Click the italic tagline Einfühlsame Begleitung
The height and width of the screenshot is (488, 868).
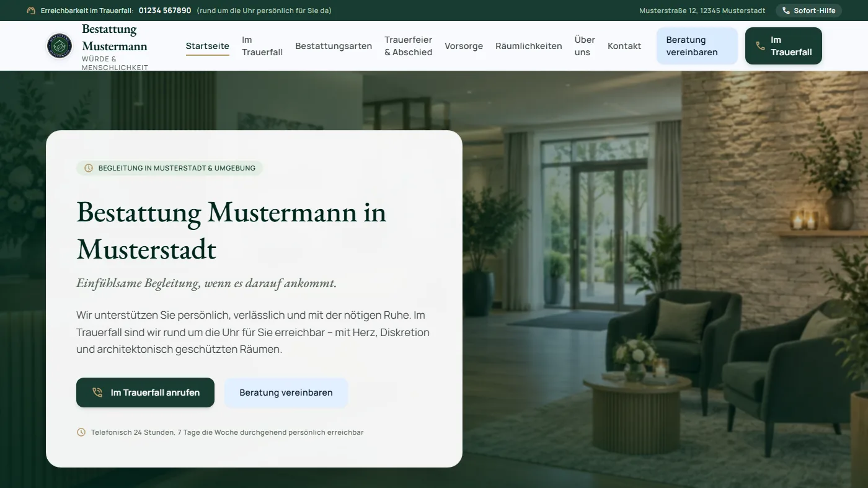206,283
